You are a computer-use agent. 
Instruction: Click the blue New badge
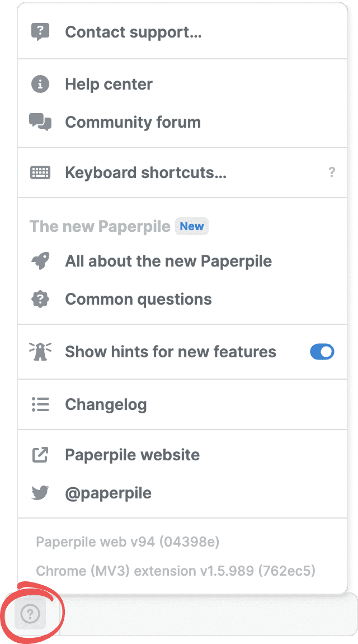click(191, 226)
